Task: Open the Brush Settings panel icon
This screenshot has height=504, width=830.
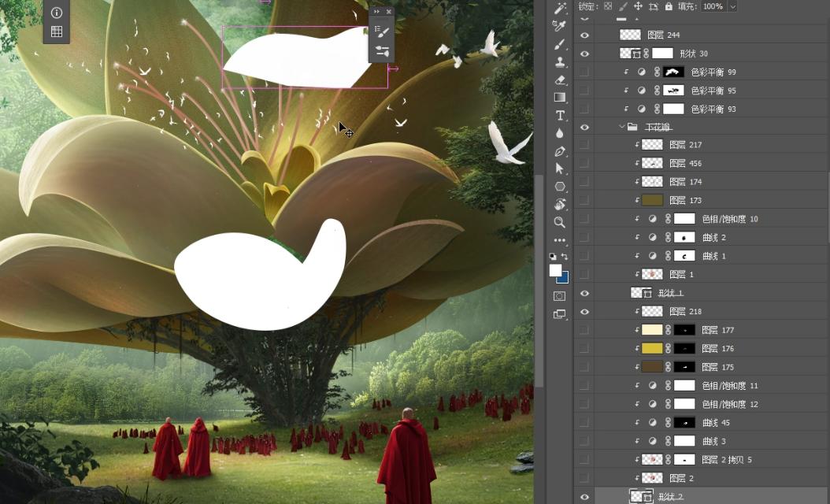Action: [382, 32]
